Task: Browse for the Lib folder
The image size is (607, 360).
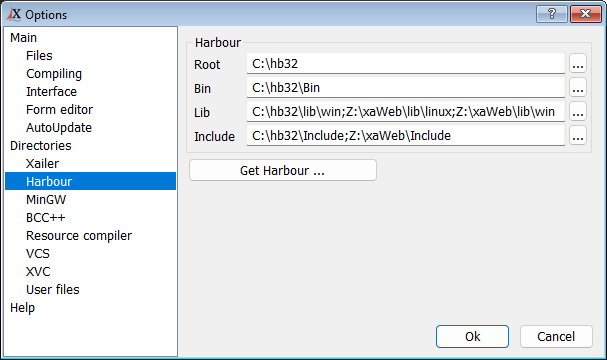Action: click(x=578, y=111)
